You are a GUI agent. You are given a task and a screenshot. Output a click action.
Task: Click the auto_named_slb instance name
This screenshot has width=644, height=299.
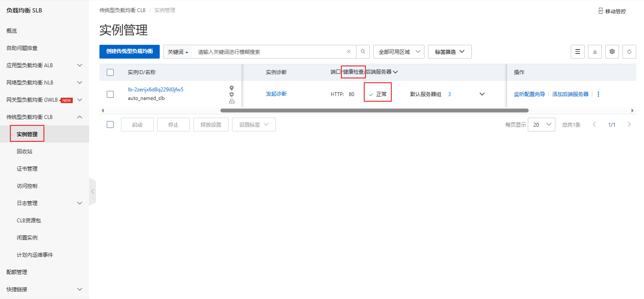click(146, 98)
